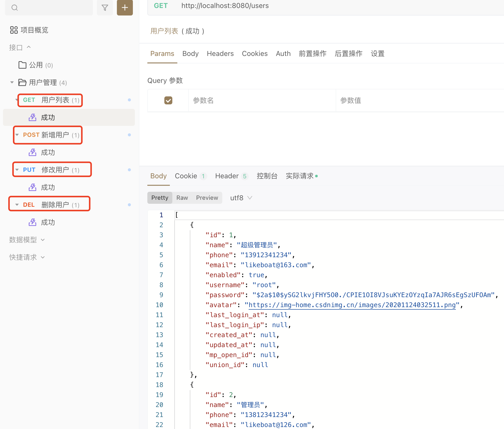The height and width of the screenshot is (429, 504).
Task: Collapse the DEL 删除用户 triangle
Action: click(x=17, y=205)
